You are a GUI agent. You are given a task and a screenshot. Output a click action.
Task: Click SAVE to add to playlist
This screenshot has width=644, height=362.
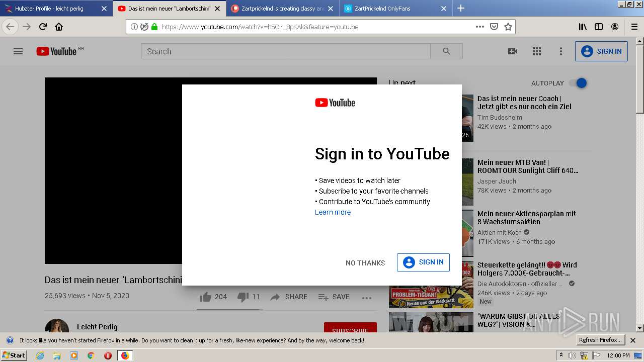pos(334,297)
